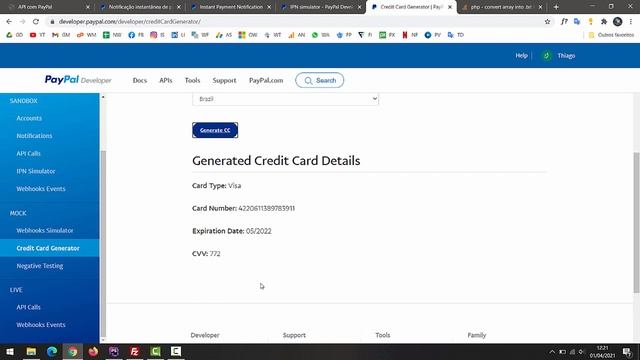Open the Gmail bookmark
This screenshot has height=360, width=640.
[x=61, y=35]
